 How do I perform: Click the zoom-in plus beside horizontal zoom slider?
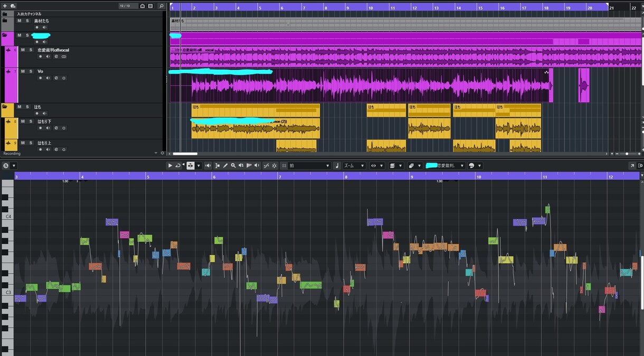tap(640, 154)
